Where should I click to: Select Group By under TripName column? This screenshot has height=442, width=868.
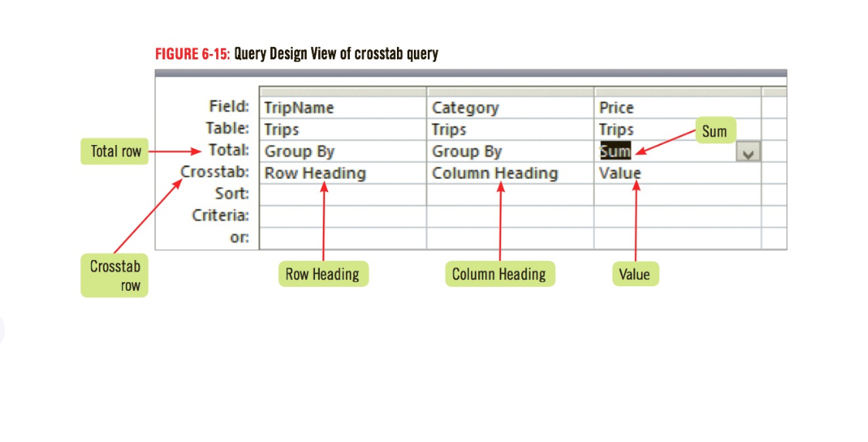coord(343,151)
